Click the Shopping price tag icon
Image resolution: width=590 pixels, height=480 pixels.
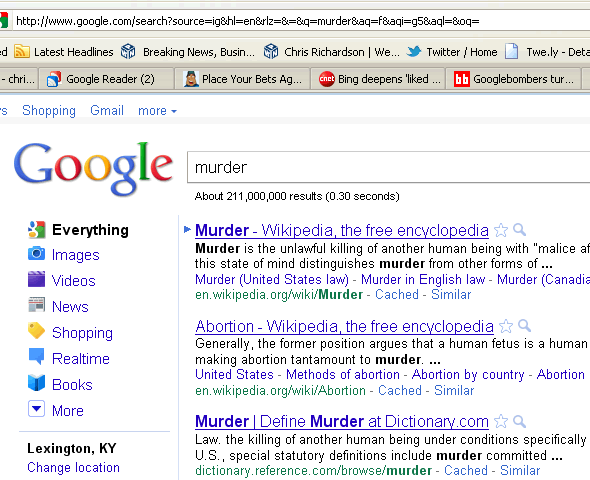36,330
